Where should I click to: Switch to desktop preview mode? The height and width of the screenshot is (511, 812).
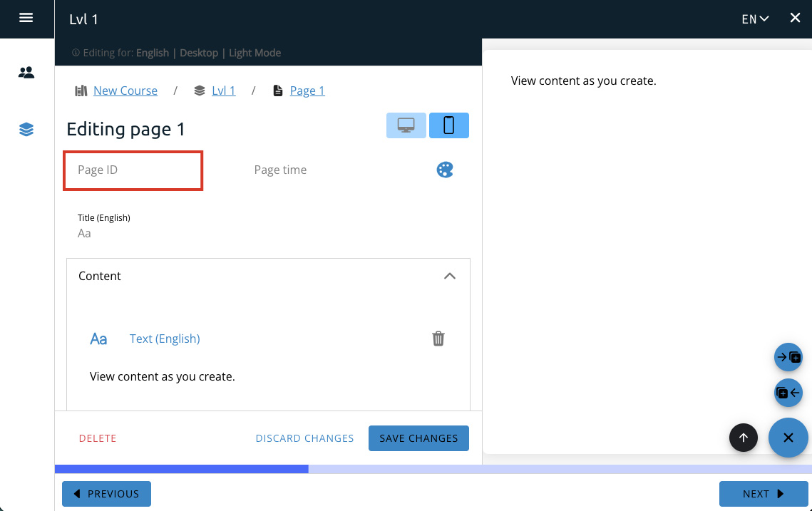(x=406, y=125)
